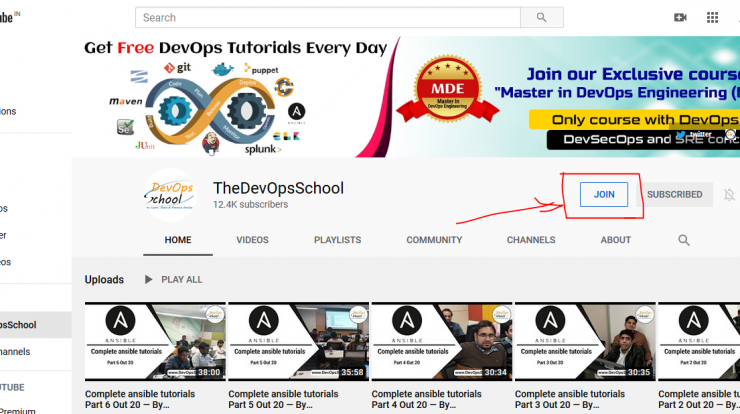This screenshot has width=740, height=414.
Task: Click title 'Complete ansible tutorials Part 4 Out 20'
Action: click(x=427, y=399)
